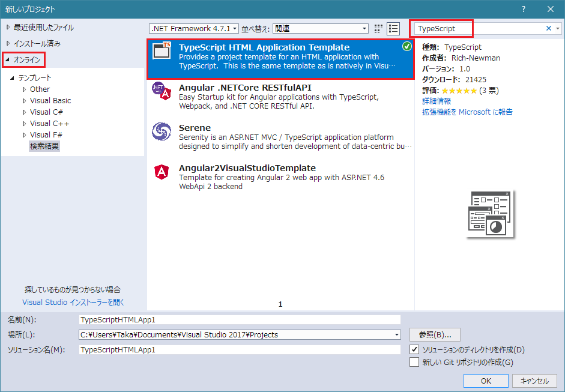
Task: Expand the Visual C# tree node arrow
Action: click(25, 112)
